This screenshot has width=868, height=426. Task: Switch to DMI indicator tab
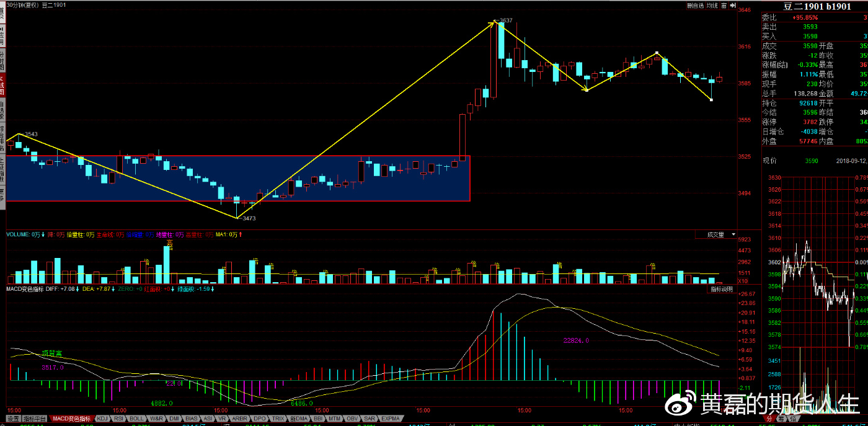coord(175,419)
